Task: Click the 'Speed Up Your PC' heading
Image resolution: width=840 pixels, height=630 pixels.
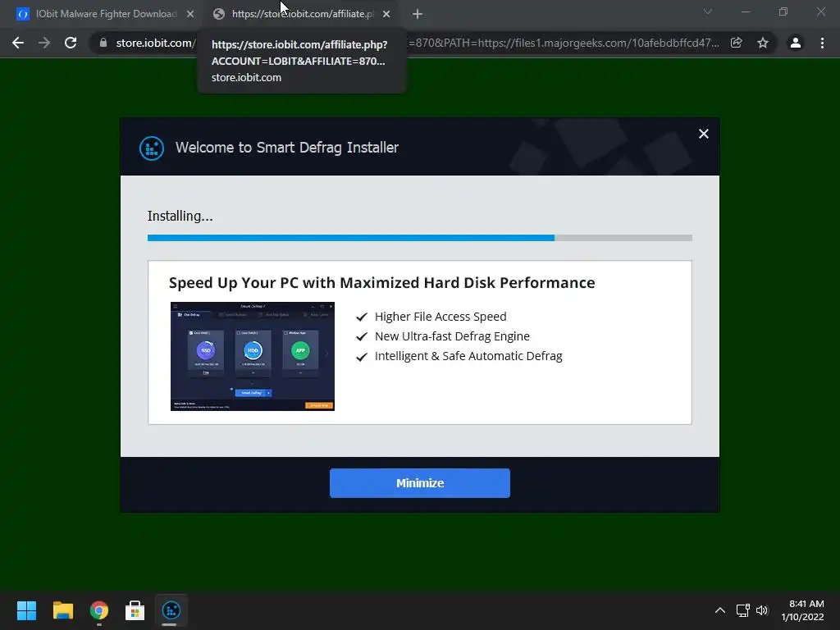Action: point(382,283)
